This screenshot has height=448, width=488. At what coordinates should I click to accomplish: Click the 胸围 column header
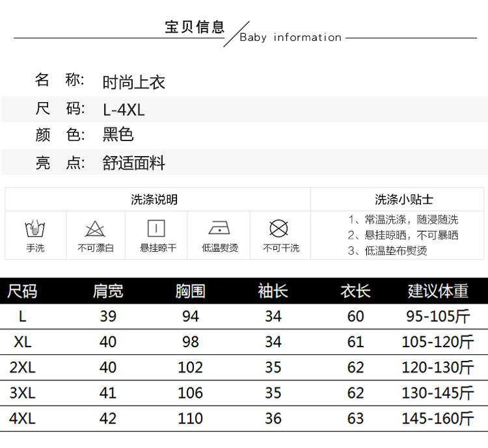click(x=190, y=291)
